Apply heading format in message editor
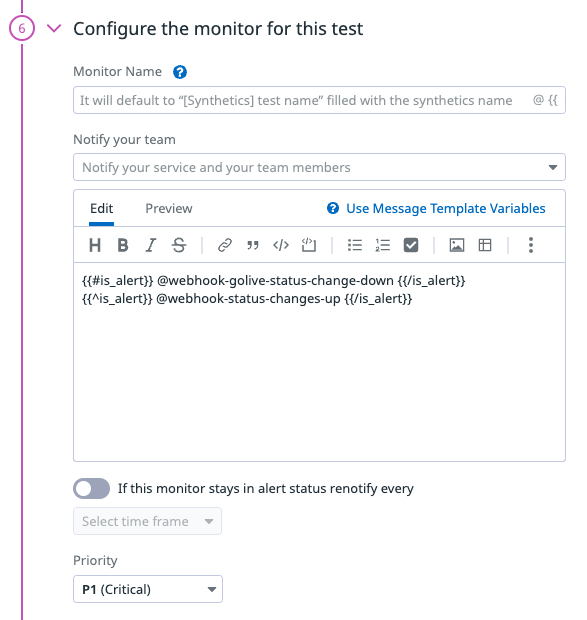The image size is (587, 620). point(95,245)
